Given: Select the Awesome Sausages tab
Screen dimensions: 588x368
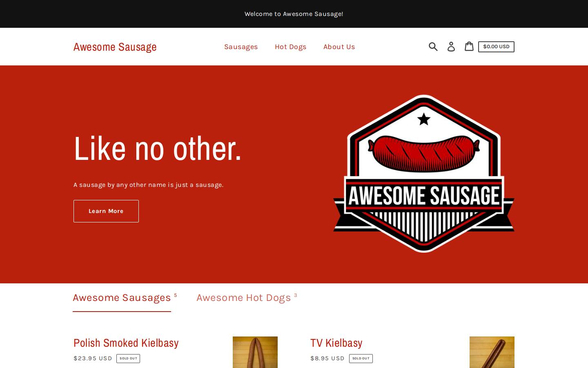Looking at the screenshot, I should (x=122, y=298).
